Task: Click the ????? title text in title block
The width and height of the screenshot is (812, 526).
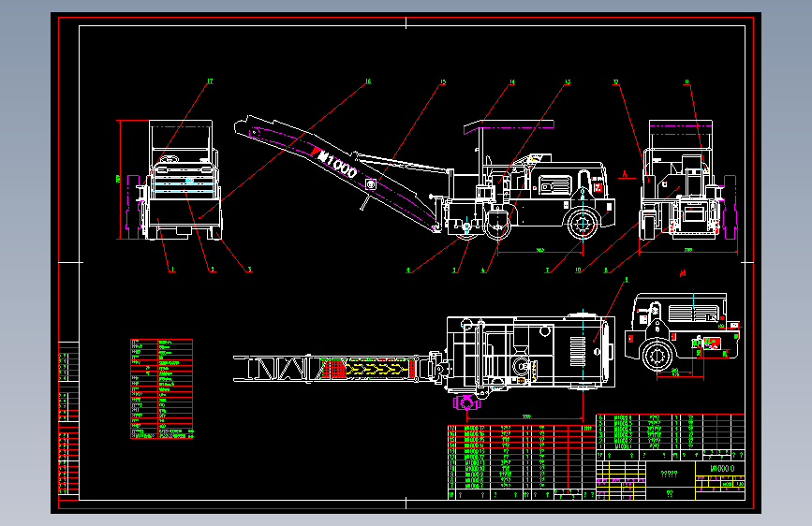Action: coord(670,474)
